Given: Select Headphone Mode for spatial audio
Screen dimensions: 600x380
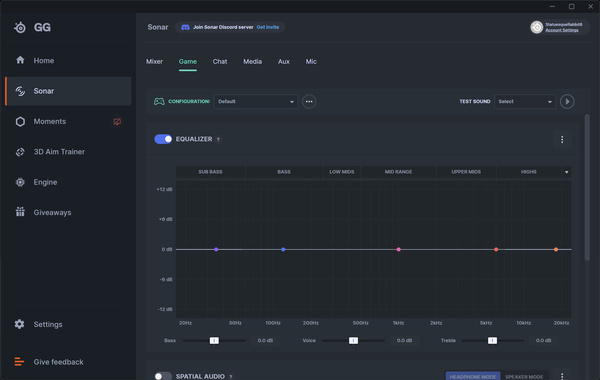Looking at the screenshot, I should 473,377.
